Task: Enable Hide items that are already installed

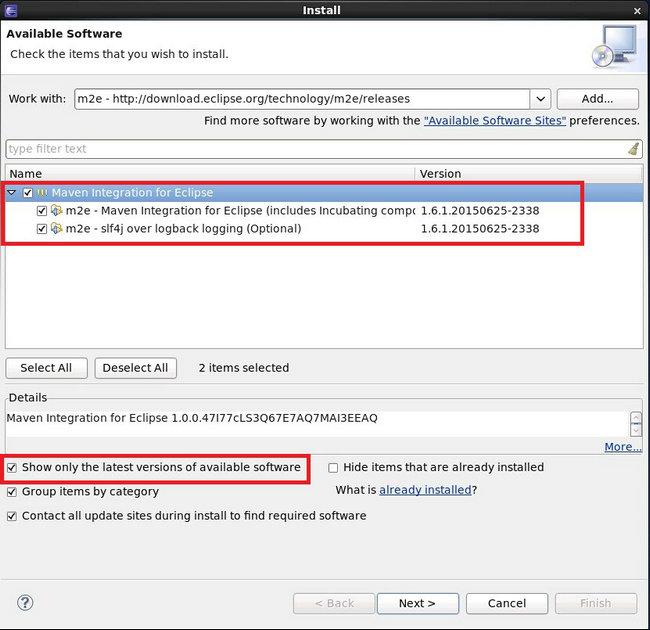Action: (333, 468)
